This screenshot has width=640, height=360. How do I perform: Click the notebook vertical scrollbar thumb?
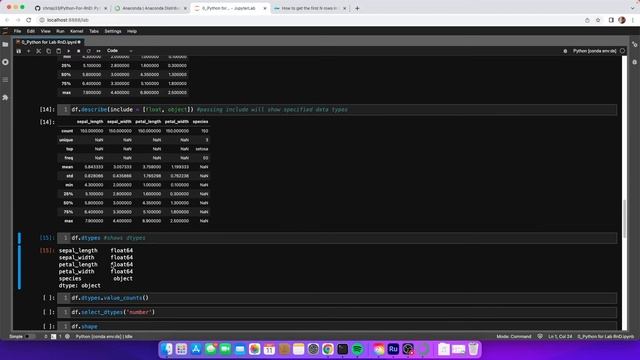point(624,218)
